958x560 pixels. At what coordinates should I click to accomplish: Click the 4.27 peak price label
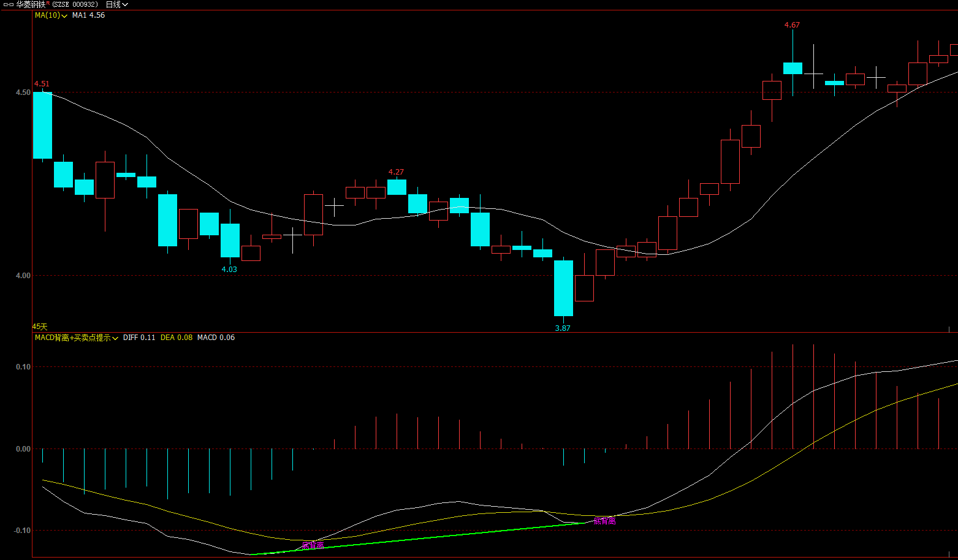(x=396, y=172)
